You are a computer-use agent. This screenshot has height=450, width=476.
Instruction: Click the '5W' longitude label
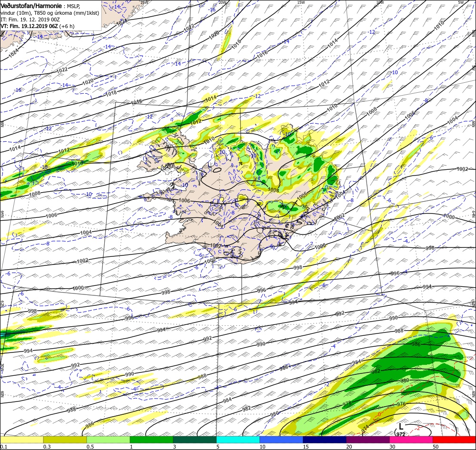click(x=461, y=2)
